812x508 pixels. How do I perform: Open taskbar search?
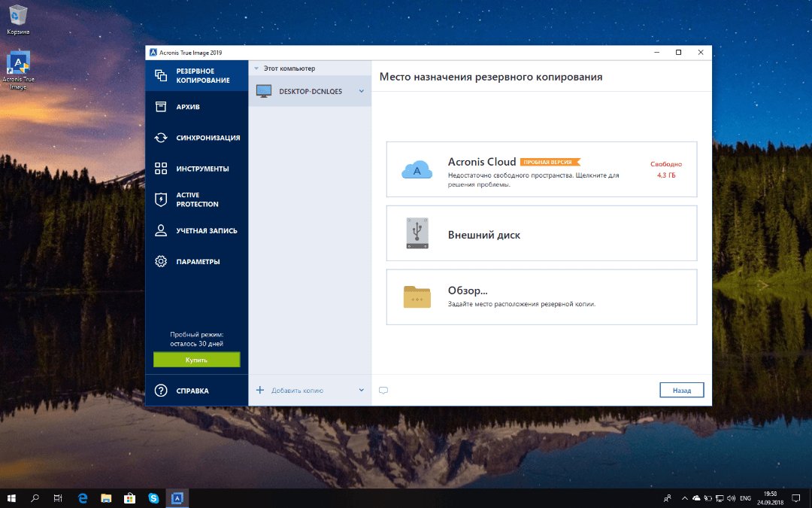point(35,498)
